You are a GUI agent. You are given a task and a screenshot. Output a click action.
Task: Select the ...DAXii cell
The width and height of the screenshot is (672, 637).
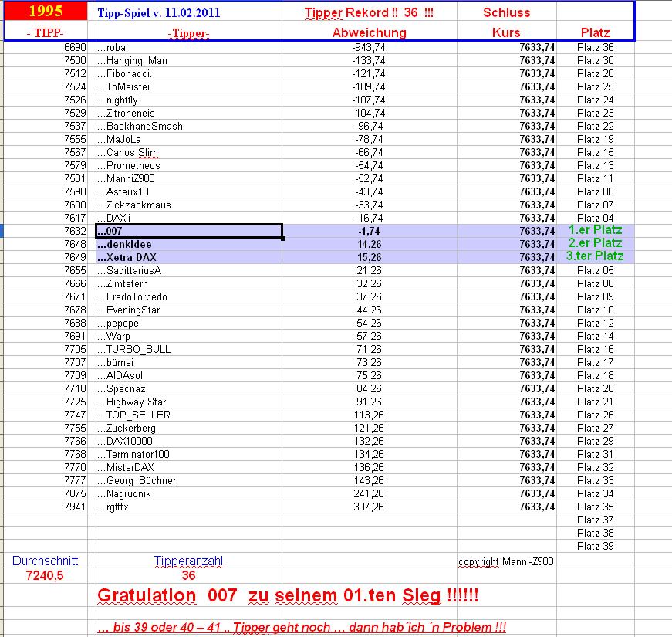189,218
